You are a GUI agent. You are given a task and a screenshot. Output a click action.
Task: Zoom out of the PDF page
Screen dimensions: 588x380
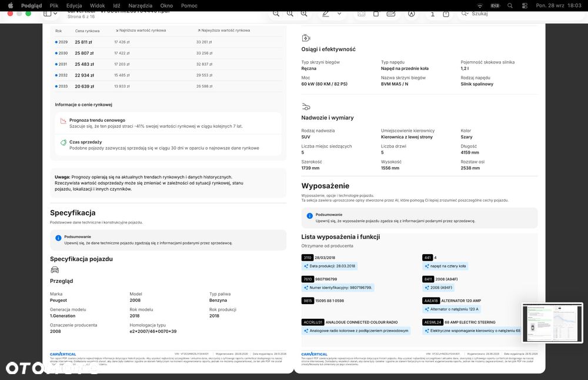(276, 14)
